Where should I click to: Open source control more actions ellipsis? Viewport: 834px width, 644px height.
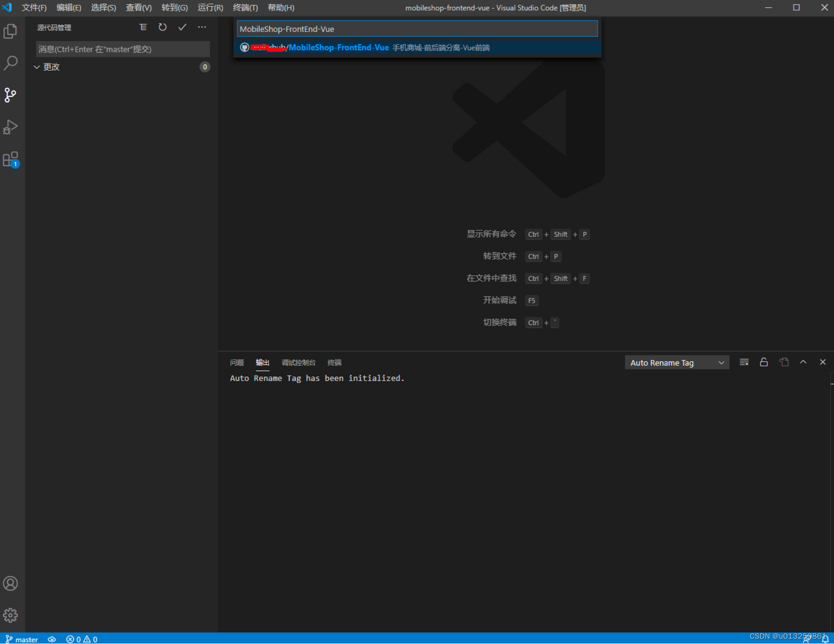(202, 28)
